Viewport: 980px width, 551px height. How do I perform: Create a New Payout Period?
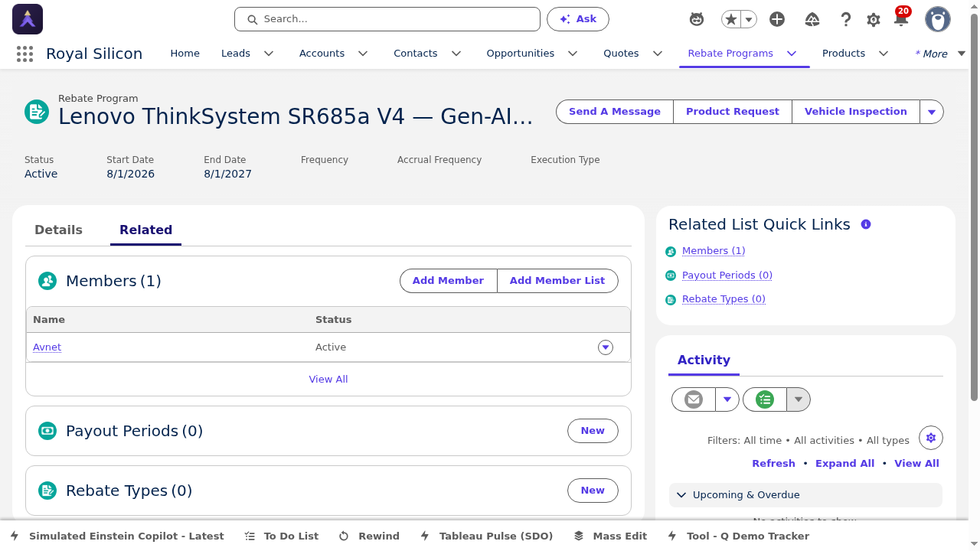tap(593, 431)
